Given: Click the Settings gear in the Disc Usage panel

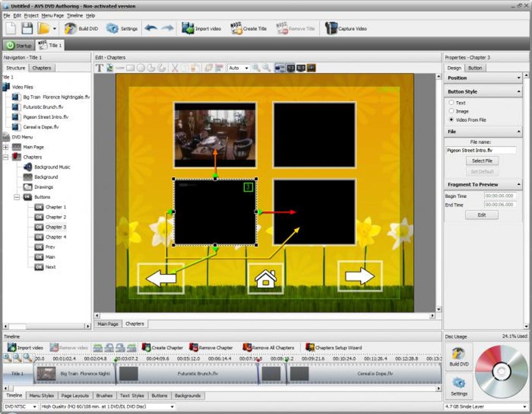Looking at the screenshot, I should click(458, 383).
